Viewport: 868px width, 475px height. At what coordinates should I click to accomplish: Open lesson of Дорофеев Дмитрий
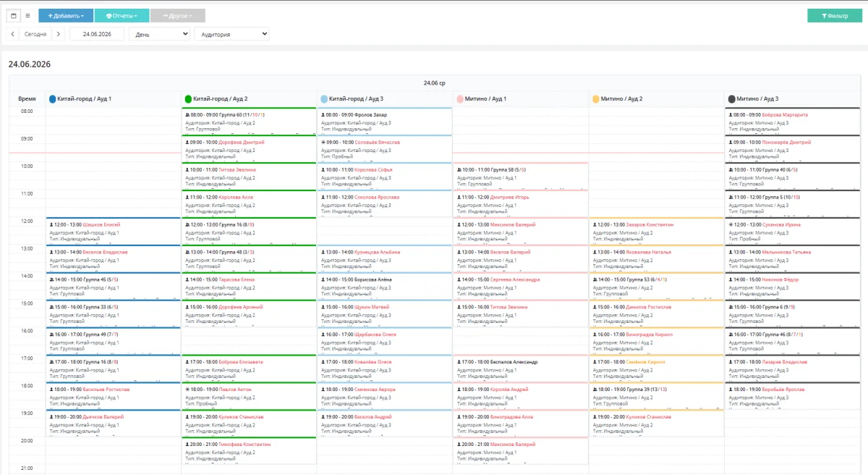pos(249,148)
